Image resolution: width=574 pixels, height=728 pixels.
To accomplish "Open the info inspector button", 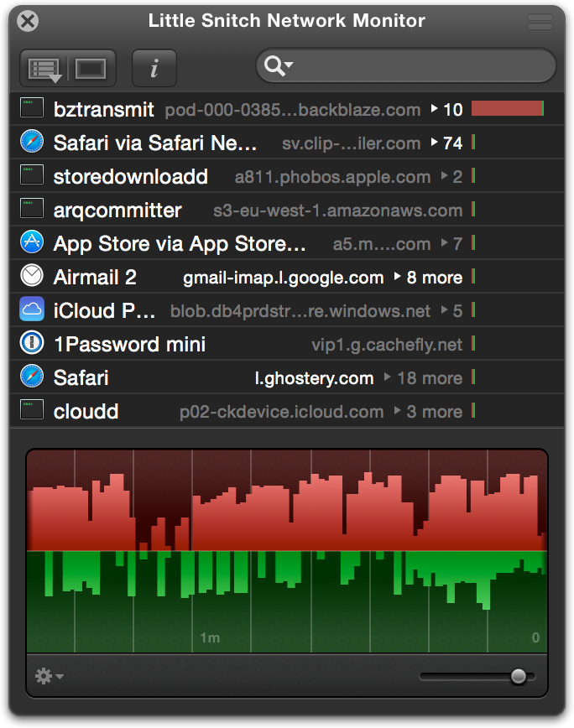I will pyautogui.click(x=154, y=68).
